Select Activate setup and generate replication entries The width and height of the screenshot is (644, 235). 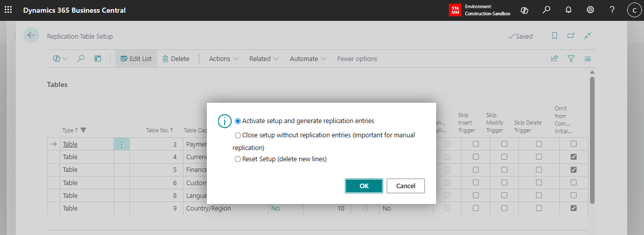pyautogui.click(x=238, y=121)
